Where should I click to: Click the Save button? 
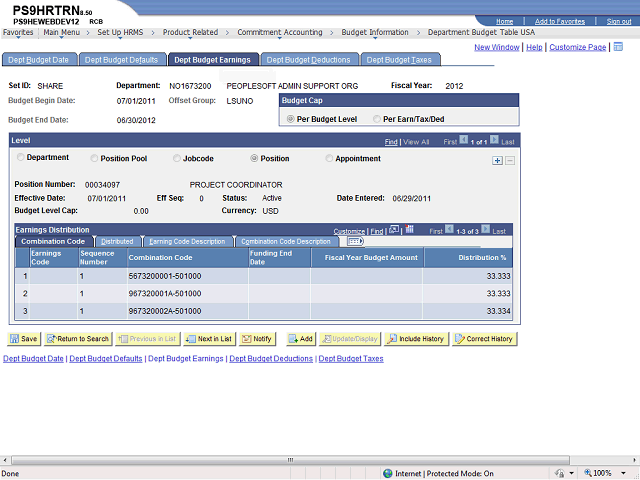click(24, 339)
